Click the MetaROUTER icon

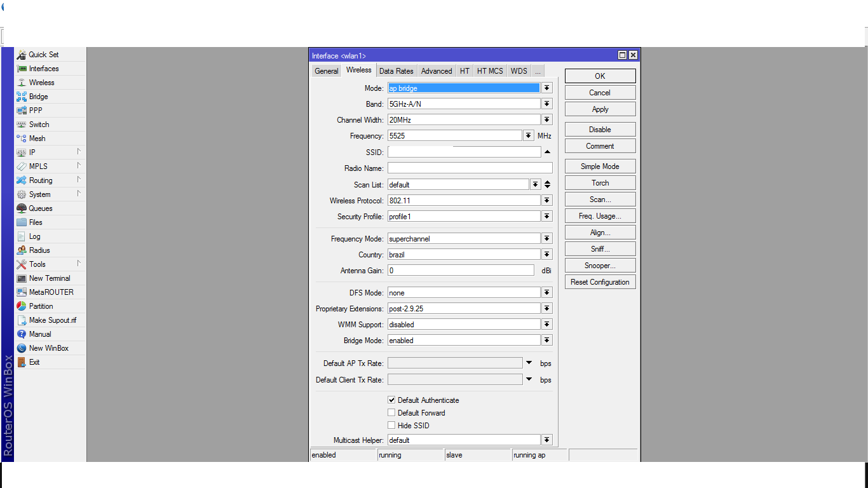tap(22, 292)
